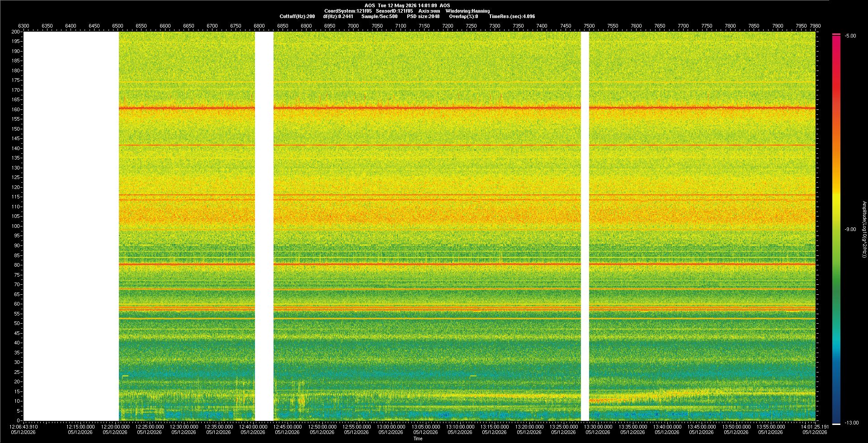Click the 200 Hz frequency axis label
868x443 pixels.
pos(16,32)
